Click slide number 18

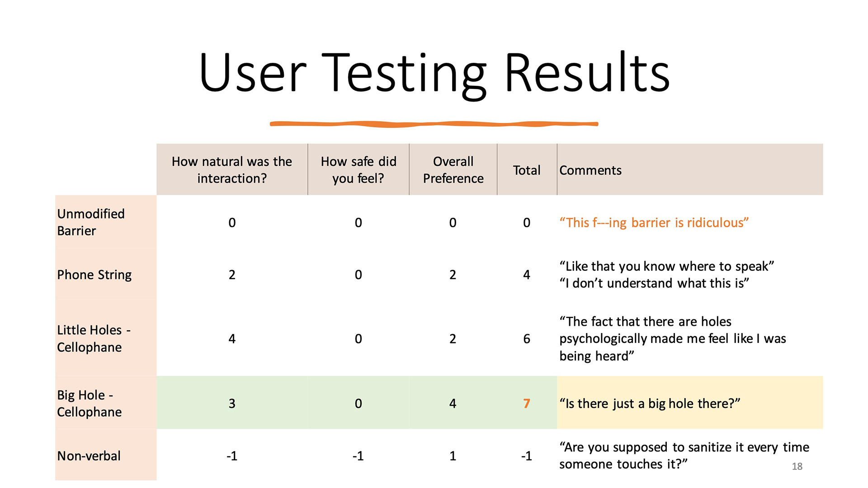coord(797,466)
